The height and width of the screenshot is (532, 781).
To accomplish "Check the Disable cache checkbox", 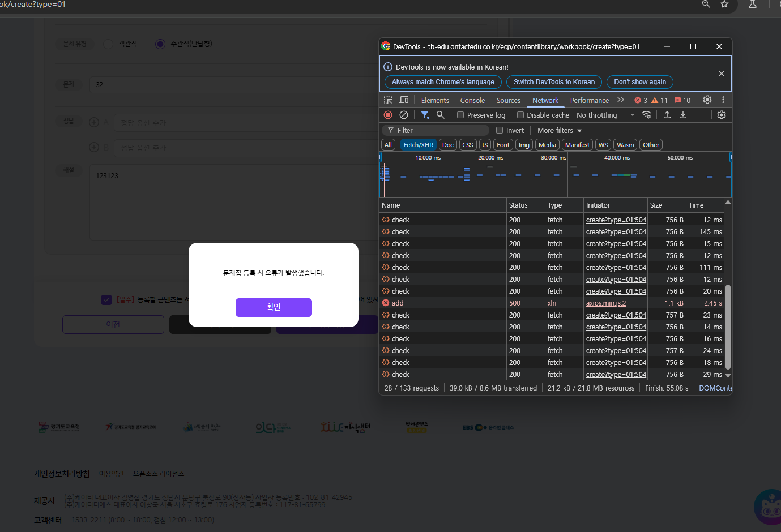I will click(x=520, y=115).
